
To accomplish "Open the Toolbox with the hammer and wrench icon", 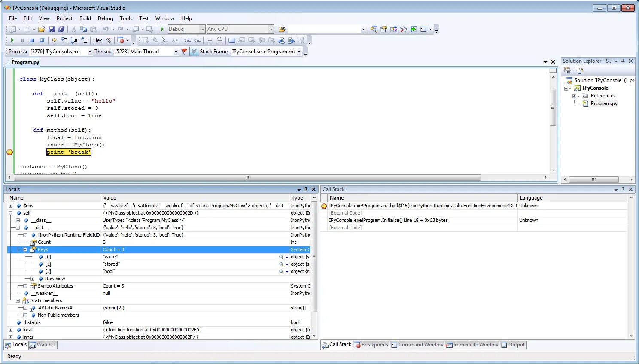I will (404, 29).
